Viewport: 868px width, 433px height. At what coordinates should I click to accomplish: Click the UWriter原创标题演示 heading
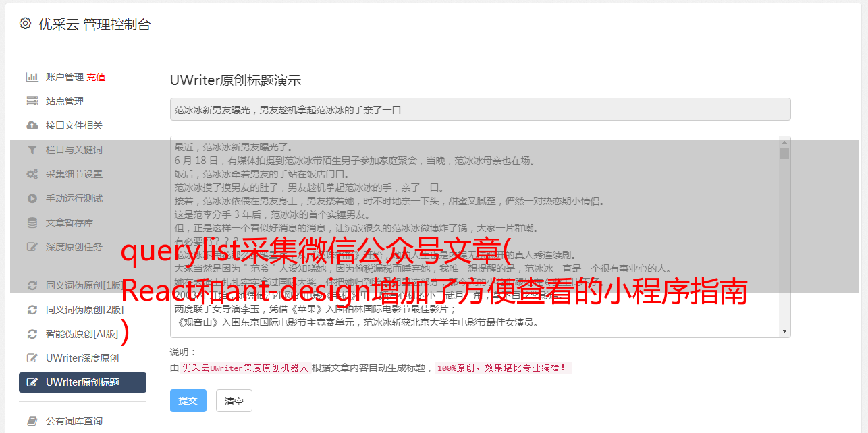point(236,80)
